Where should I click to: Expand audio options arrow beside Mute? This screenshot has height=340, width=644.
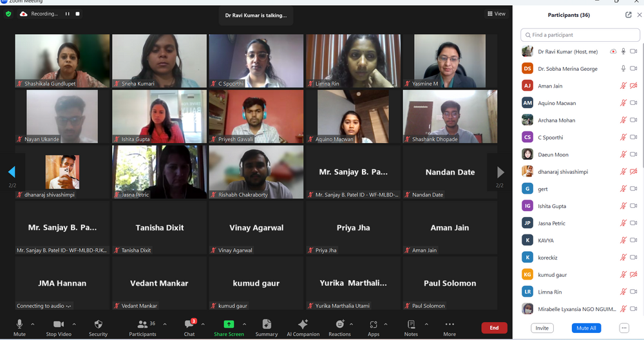point(33,324)
